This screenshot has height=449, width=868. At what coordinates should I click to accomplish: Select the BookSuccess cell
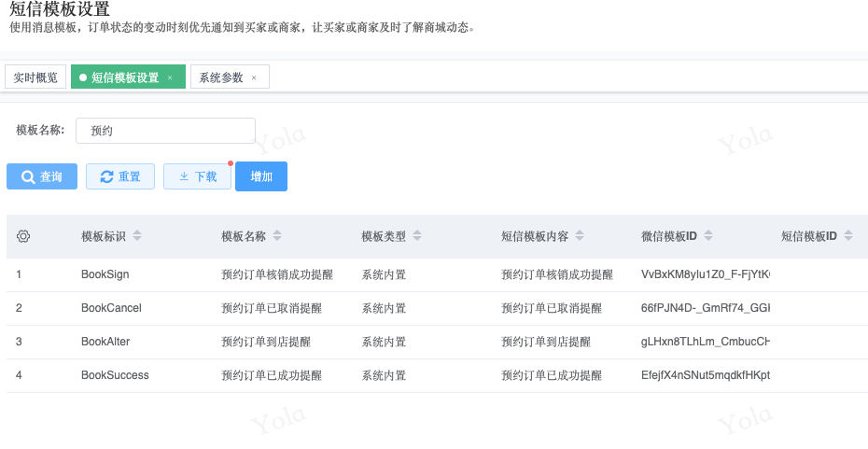point(115,375)
